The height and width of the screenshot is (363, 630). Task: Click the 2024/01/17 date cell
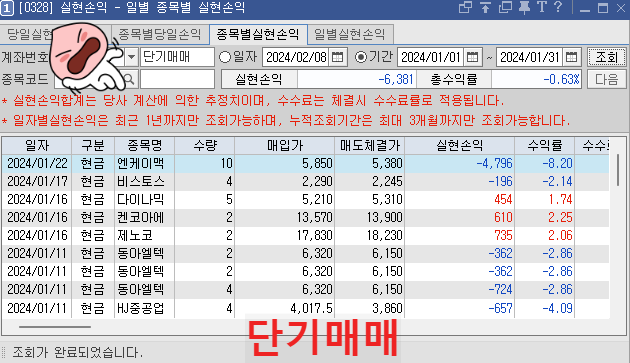point(37,182)
